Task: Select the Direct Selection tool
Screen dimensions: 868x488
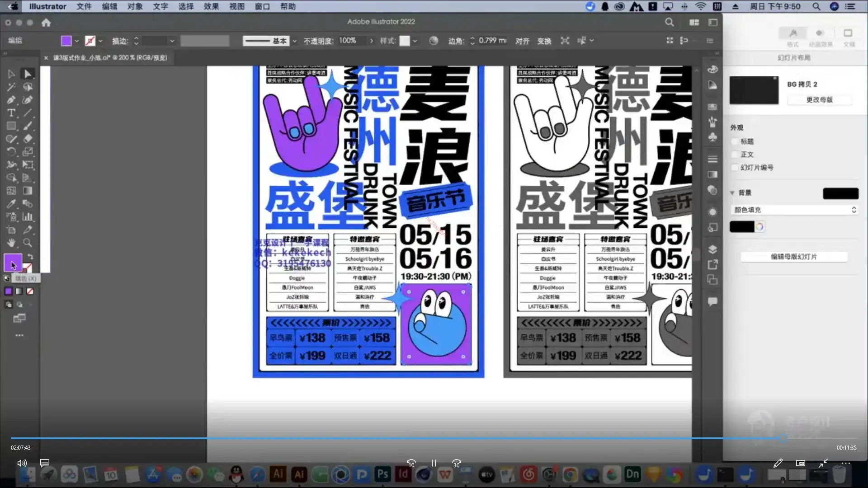Action: click(28, 74)
